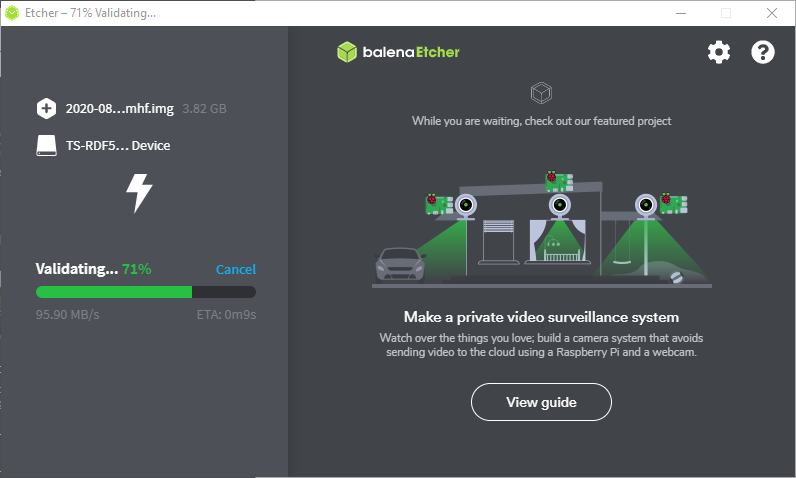Screen dimensions: 796x478
Task: Click the help question mark icon
Action: [763, 53]
